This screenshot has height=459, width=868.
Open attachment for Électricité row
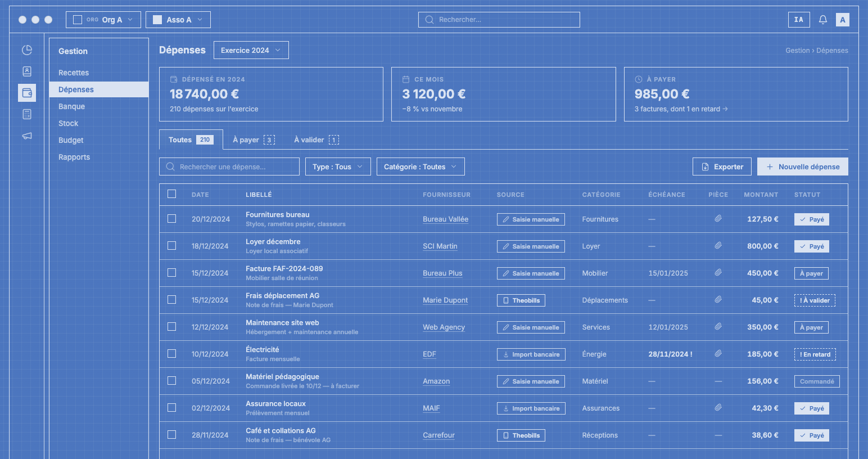[718, 354]
